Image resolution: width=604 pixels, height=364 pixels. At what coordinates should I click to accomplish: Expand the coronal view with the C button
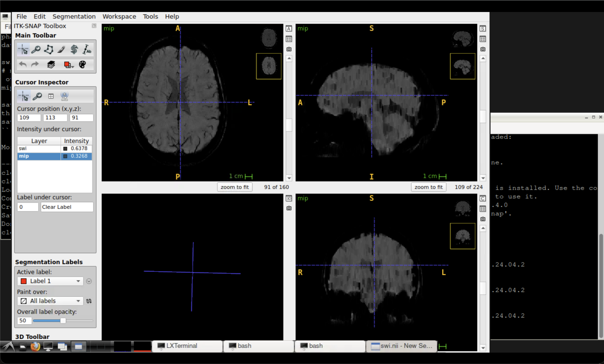click(x=483, y=198)
